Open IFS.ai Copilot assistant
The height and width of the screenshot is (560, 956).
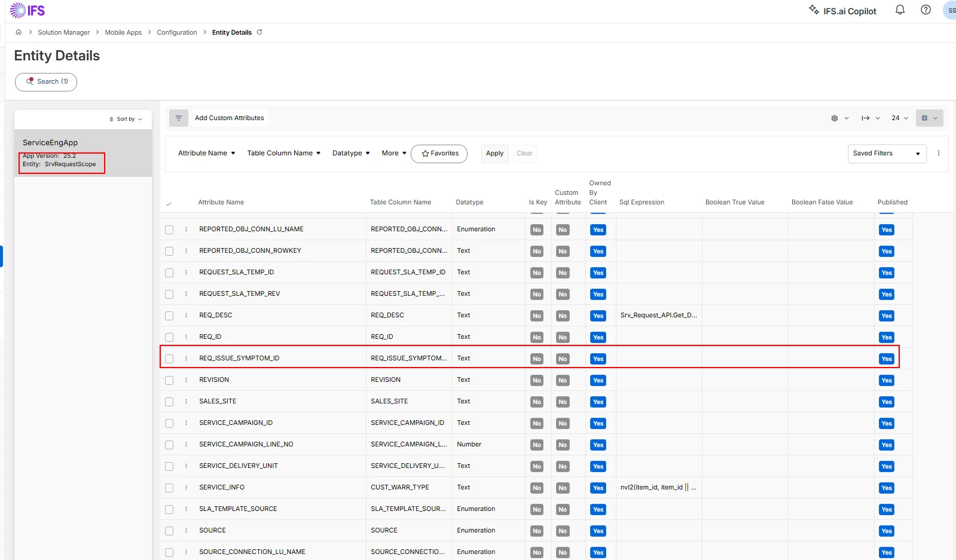pyautogui.click(x=843, y=11)
